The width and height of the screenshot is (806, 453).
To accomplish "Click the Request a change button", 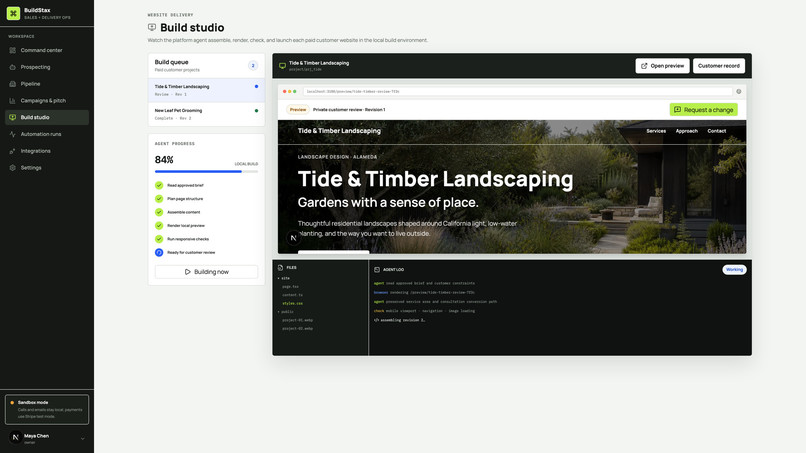I will pos(703,110).
